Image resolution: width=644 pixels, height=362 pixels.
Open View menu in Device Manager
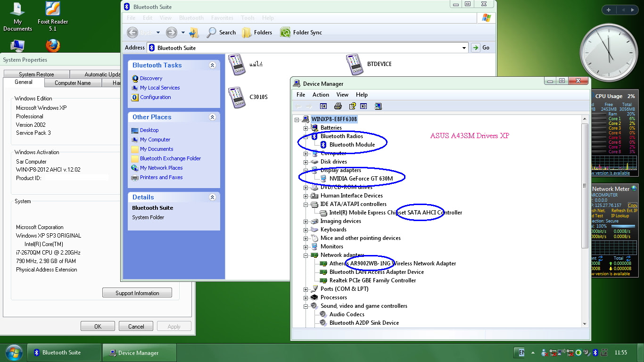(x=342, y=95)
